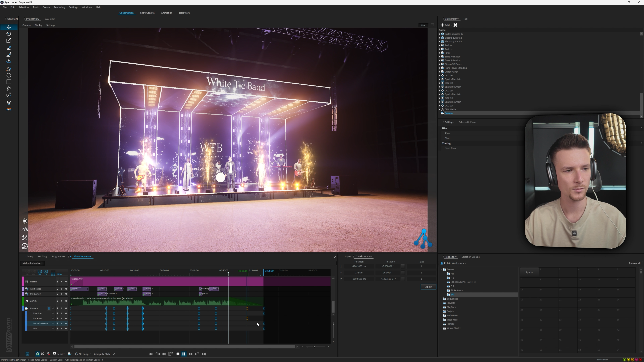Switch to the ShowControl tab
The height and width of the screenshot is (362, 644).
(x=147, y=13)
